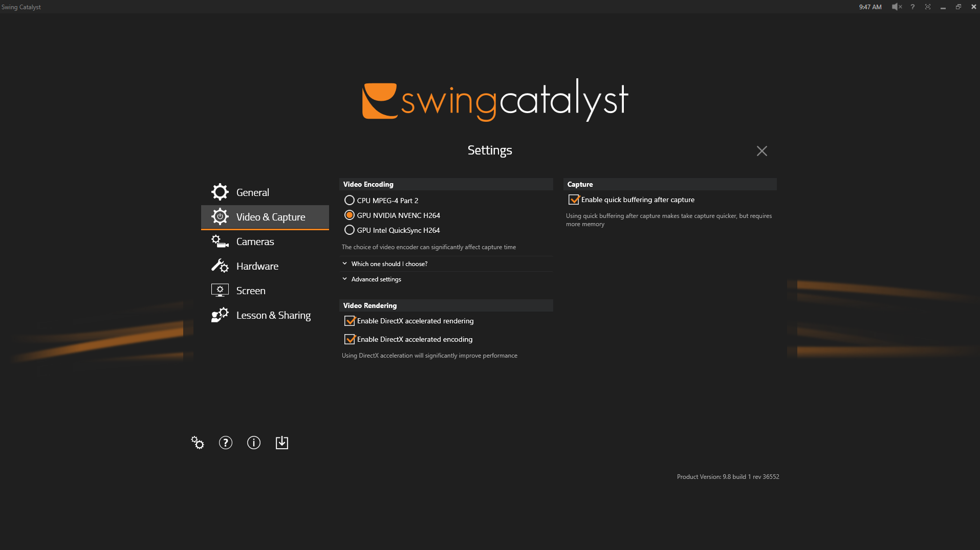Screen dimensions: 980x550
Task: Click the download updates icon
Action: tap(282, 443)
